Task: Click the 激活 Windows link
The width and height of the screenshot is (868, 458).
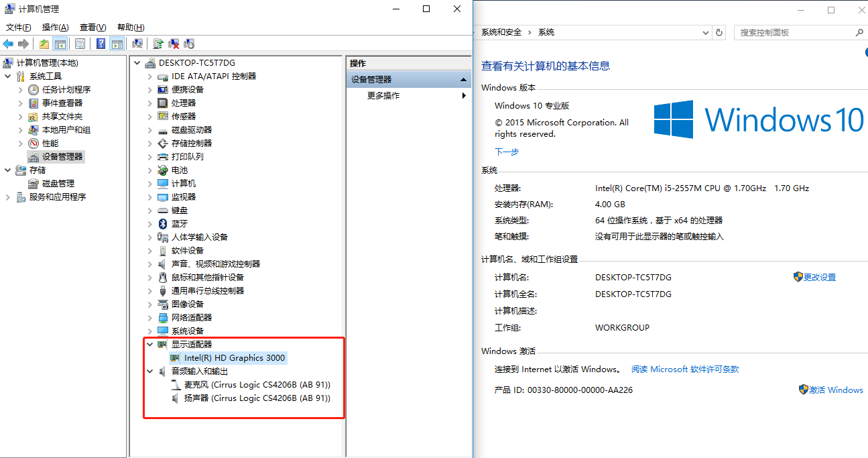Action: point(836,390)
